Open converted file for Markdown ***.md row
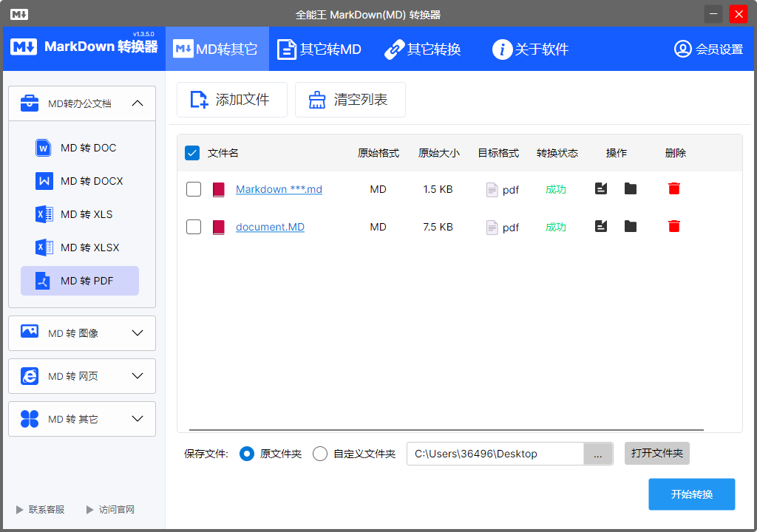The image size is (757, 532). pos(600,188)
